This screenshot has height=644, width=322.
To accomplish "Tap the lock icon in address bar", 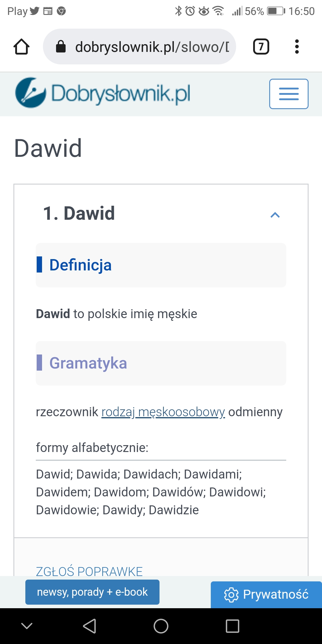I will pyautogui.click(x=61, y=47).
